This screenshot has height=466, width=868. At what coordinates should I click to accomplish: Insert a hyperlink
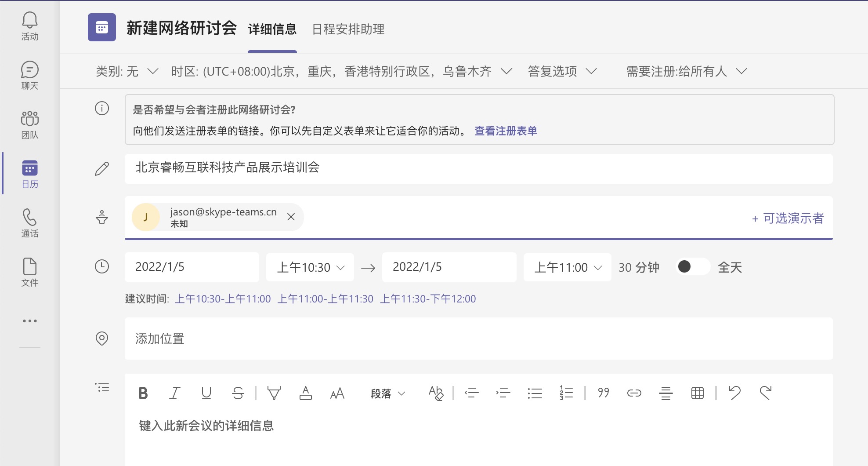(x=634, y=393)
